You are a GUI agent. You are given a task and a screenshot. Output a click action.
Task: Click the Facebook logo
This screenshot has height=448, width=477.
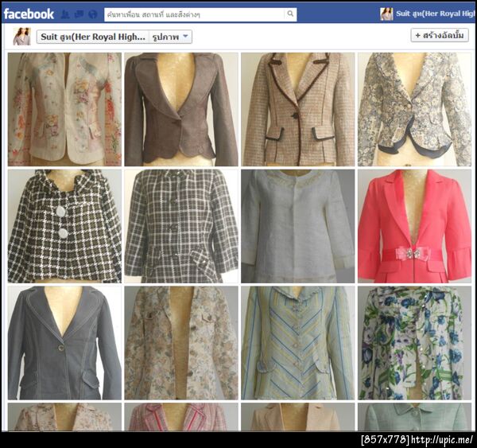point(29,14)
